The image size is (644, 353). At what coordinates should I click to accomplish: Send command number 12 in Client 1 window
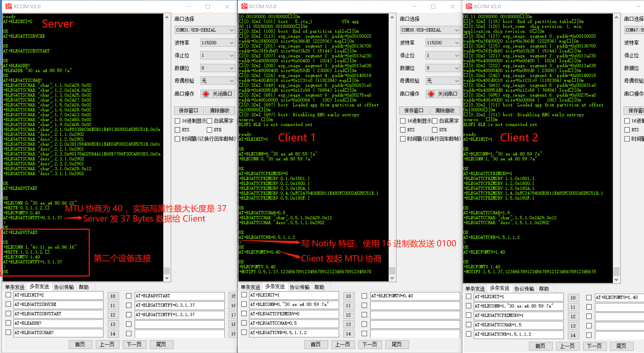click(348, 315)
